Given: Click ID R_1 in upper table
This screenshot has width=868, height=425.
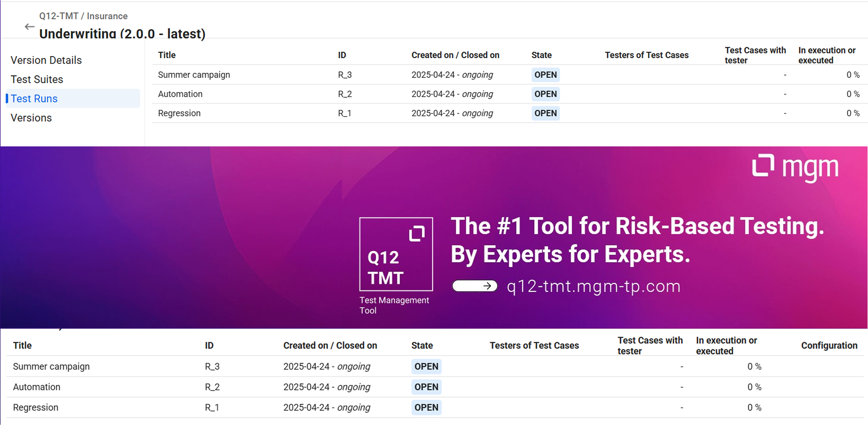Looking at the screenshot, I should tap(344, 113).
